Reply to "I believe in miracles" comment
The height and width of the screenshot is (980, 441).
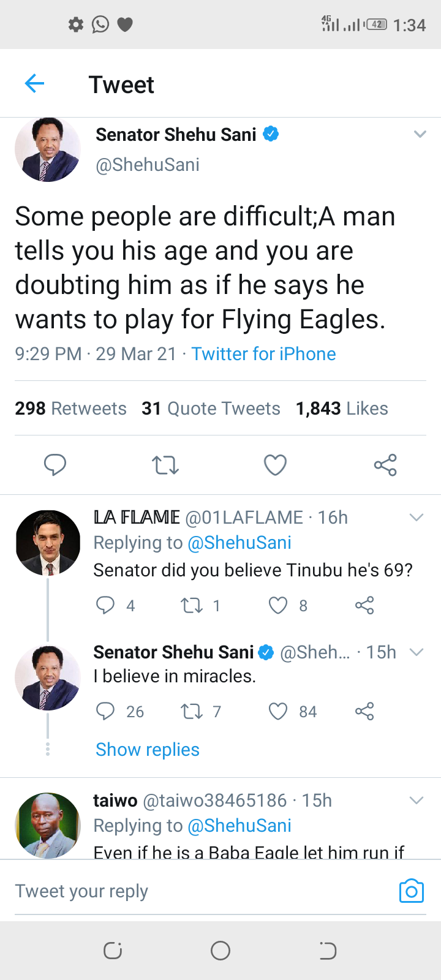pos(105,712)
